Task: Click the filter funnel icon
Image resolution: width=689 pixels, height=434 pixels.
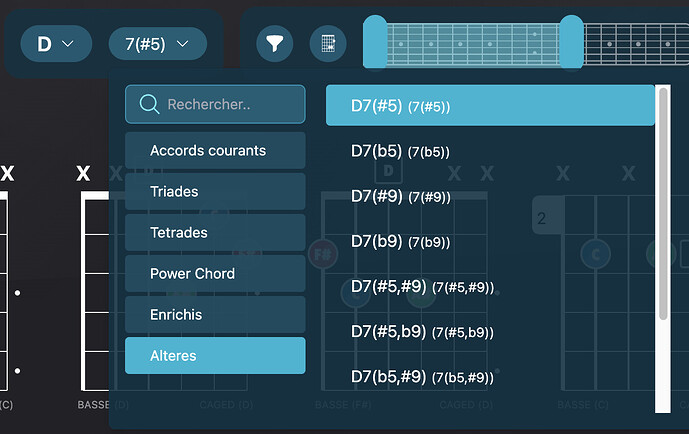Action: point(274,44)
